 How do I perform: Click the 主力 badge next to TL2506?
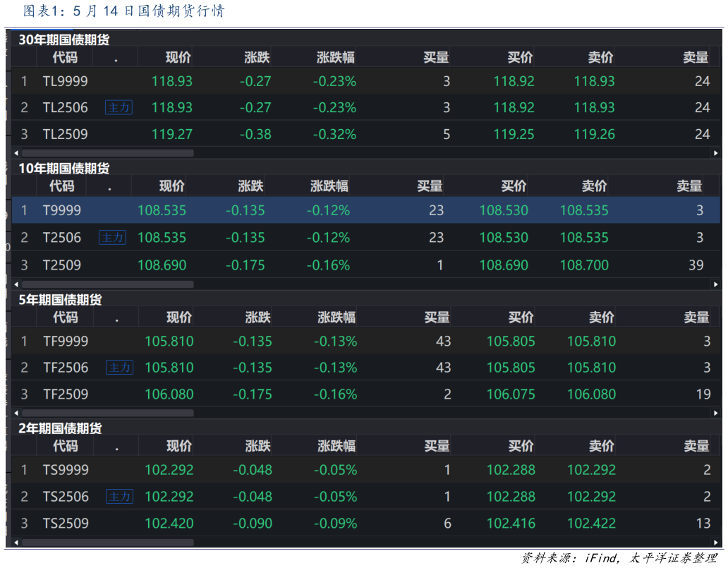point(119,107)
